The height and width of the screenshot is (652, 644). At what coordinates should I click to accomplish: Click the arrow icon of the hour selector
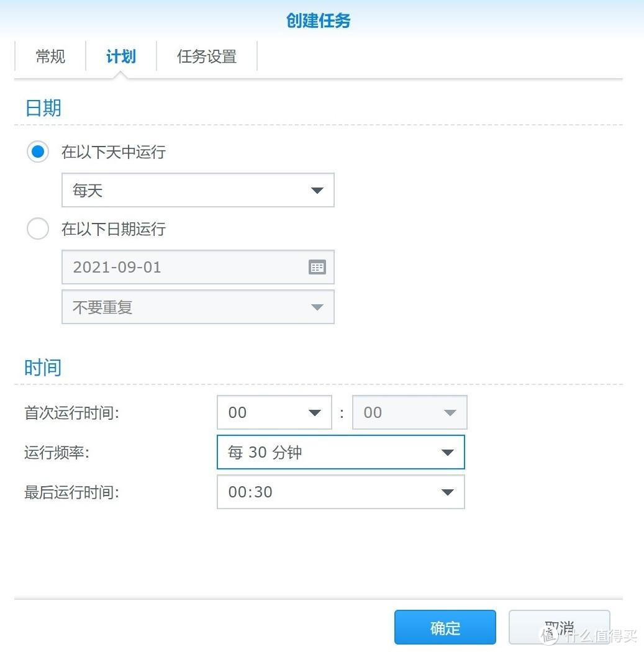(314, 412)
